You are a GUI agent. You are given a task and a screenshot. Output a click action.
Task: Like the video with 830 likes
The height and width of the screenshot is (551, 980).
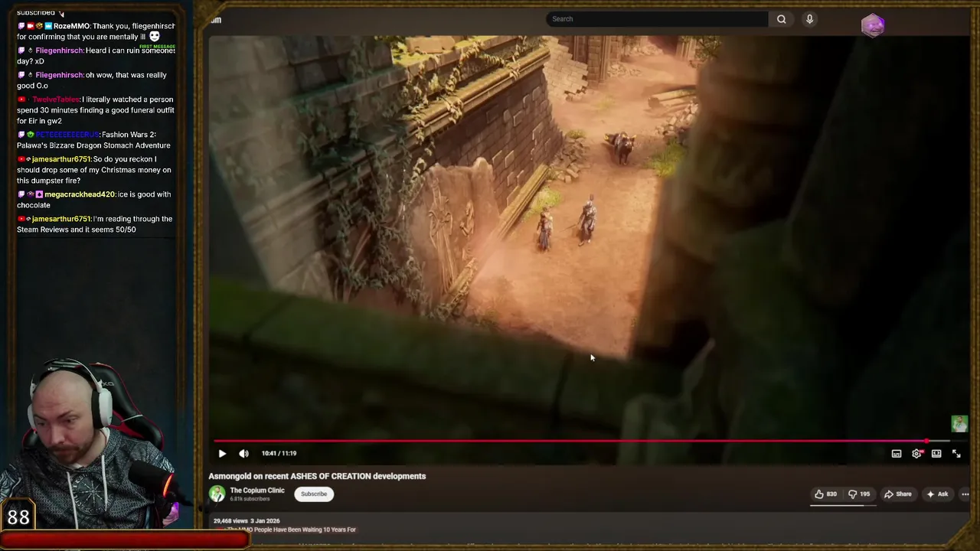click(x=826, y=494)
